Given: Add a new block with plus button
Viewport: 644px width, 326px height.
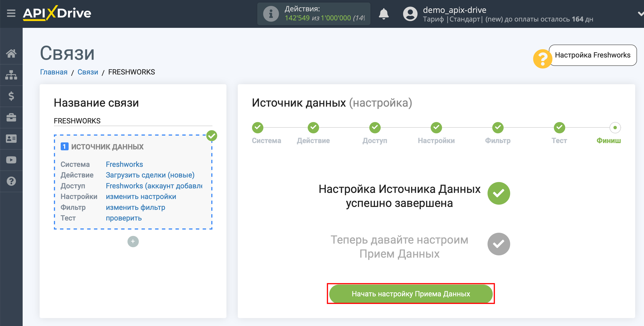Looking at the screenshot, I should click(x=133, y=242).
